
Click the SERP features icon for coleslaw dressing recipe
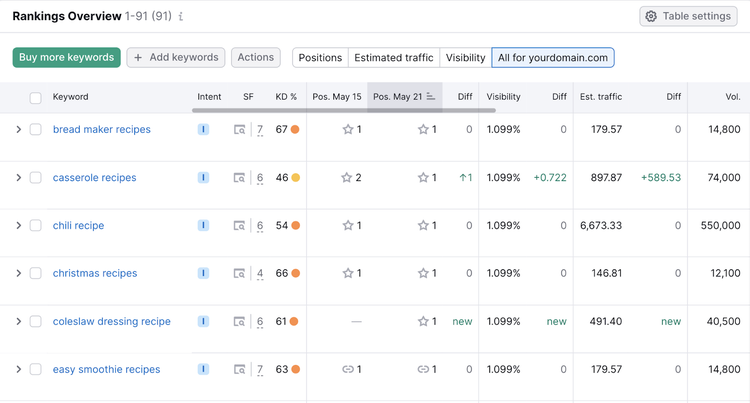(239, 322)
